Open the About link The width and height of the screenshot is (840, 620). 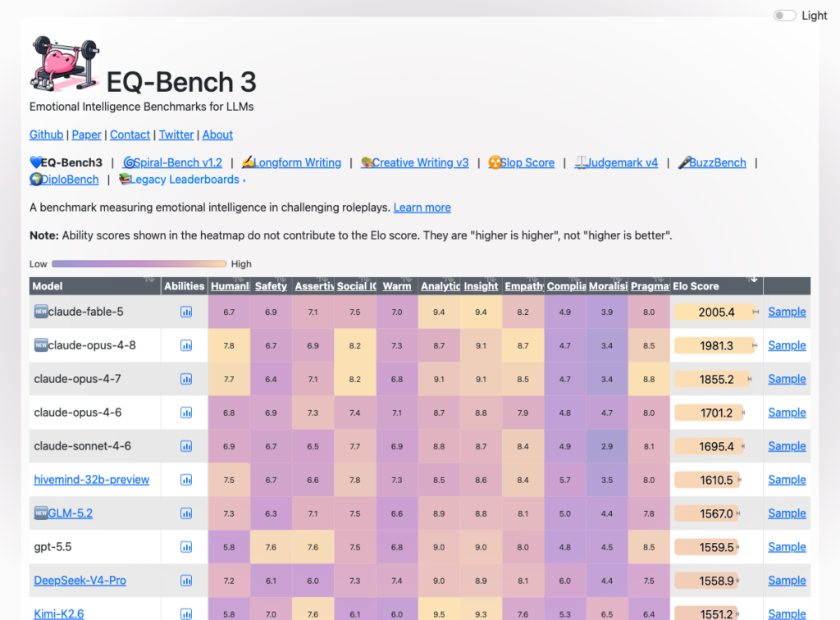coord(217,135)
